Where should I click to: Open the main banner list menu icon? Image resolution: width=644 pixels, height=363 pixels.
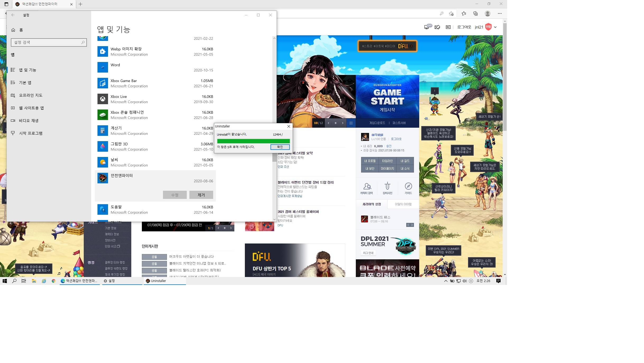click(x=351, y=123)
